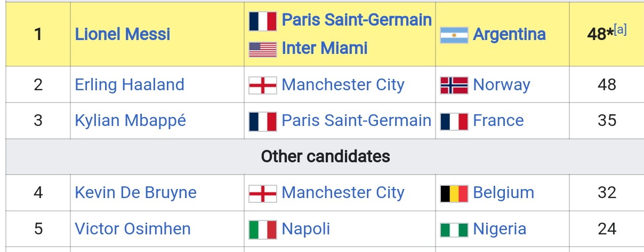Click the Argentina flag icon
This screenshot has height=252, width=644.
pyautogui.click(x=454, y=35)
